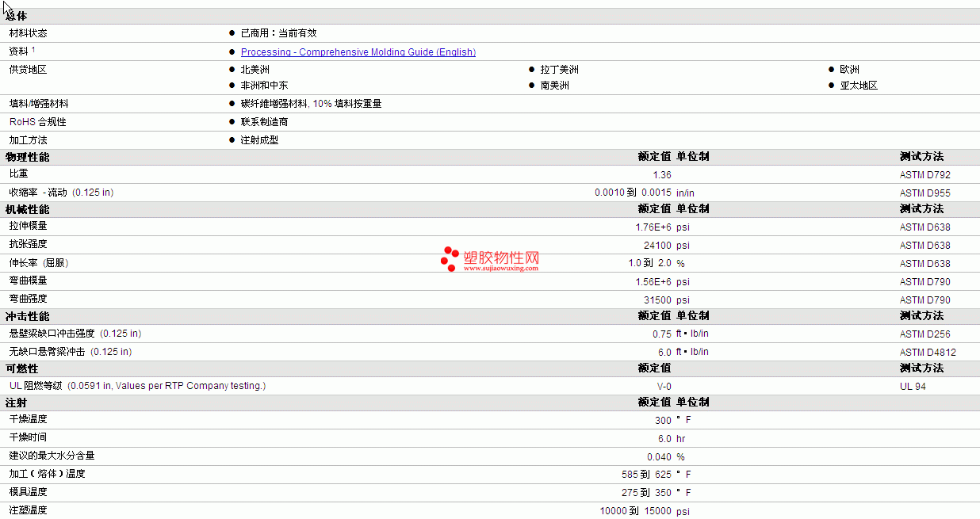Click the 物理性能 section header
Viewport: 980px width, 519px height.
pos(27,157)
